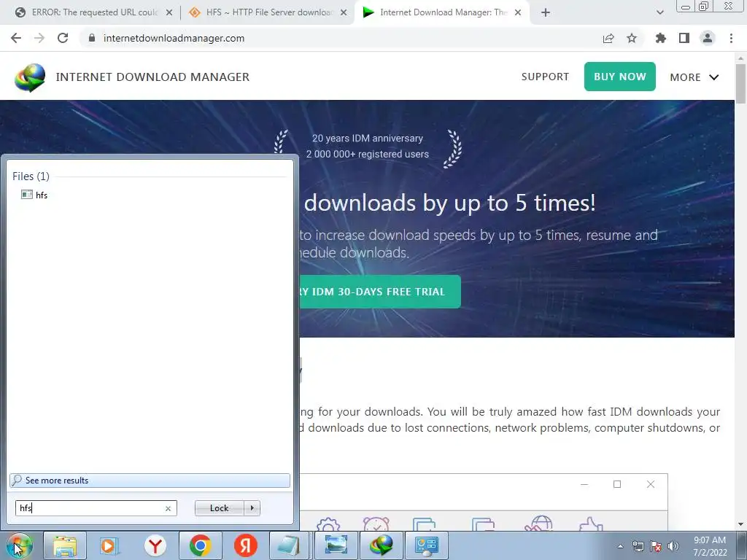Open the taskbar clock and date
The width and height of the screenshot is (747, 560).
[x=710, y=546]
